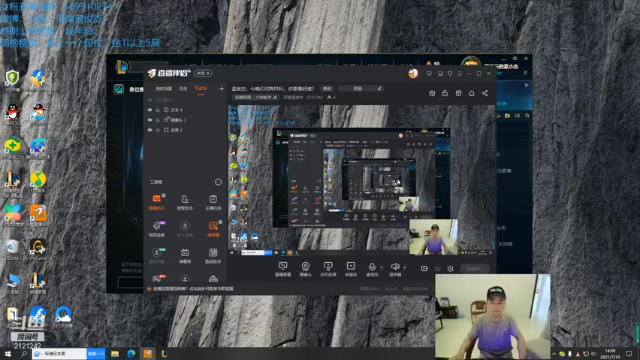Image resolution: width=640 pixels, height=360 pixels.
Task: Collapse the toolbox with the circle minus icon
Action: 218,182
